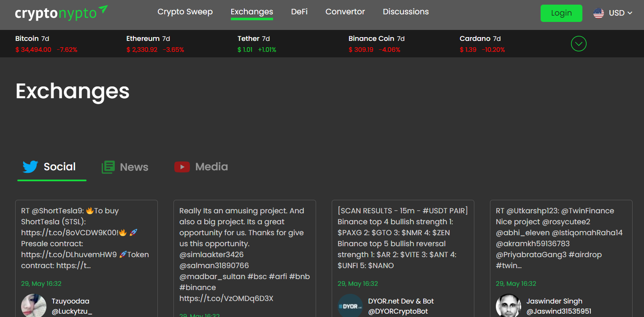Open Jaswinder Singh's avatar
The width and height of the screenshot is (644, 317).
[x=508, y=306]
